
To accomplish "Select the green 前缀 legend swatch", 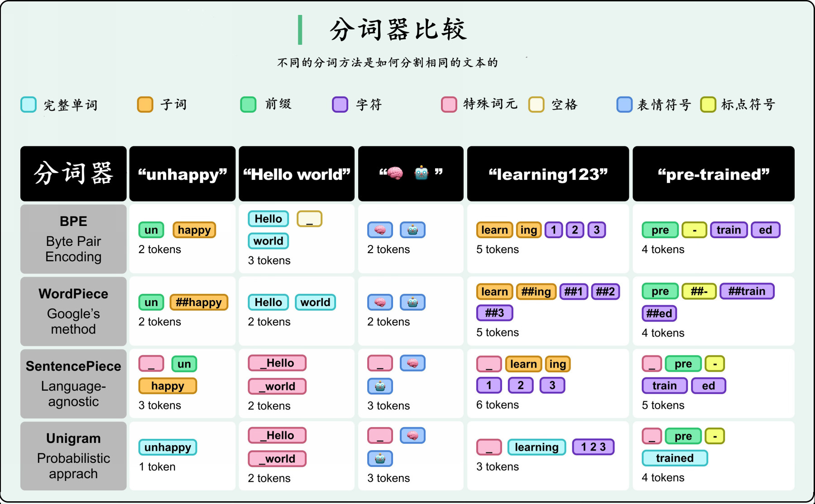I will pos(248,105).
